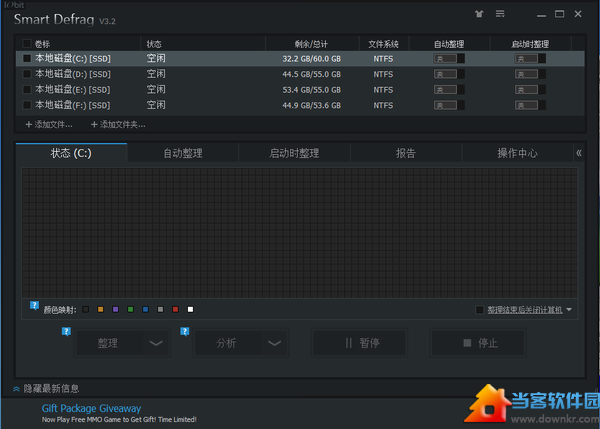The width and height of the screenshot is (600, 429).
Task: Switch to the 自动整理 tab
Action: coord(183,153)
